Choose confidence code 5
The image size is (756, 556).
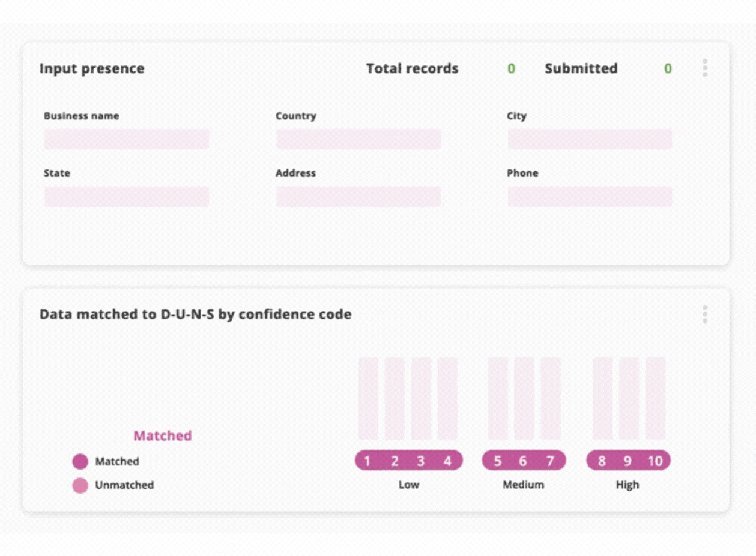pyautogui.click(x=497, y=461)
